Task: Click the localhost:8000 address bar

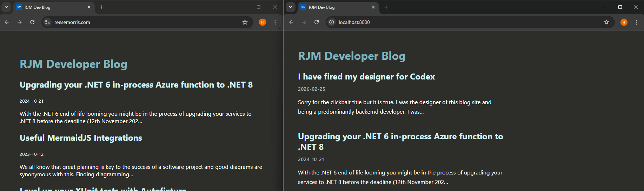Action: tap(456, 22)
